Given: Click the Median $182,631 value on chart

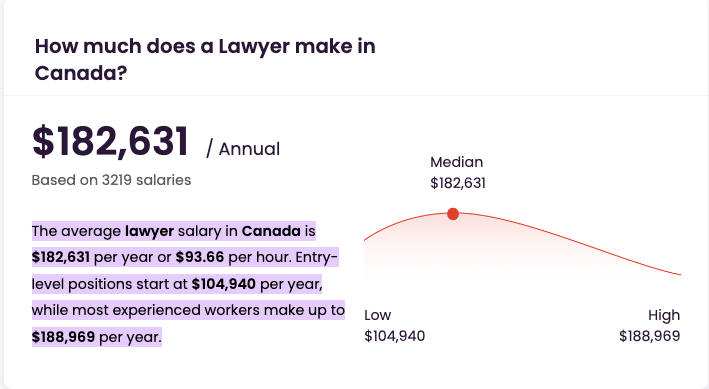Looking at the screenshot, I should click(x=458, y=183).
